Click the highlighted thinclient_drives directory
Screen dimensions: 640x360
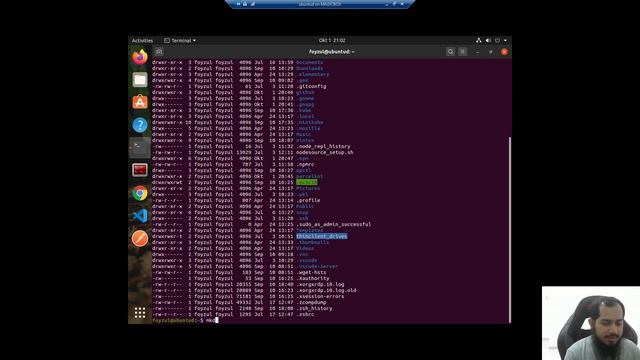[322, 236]
